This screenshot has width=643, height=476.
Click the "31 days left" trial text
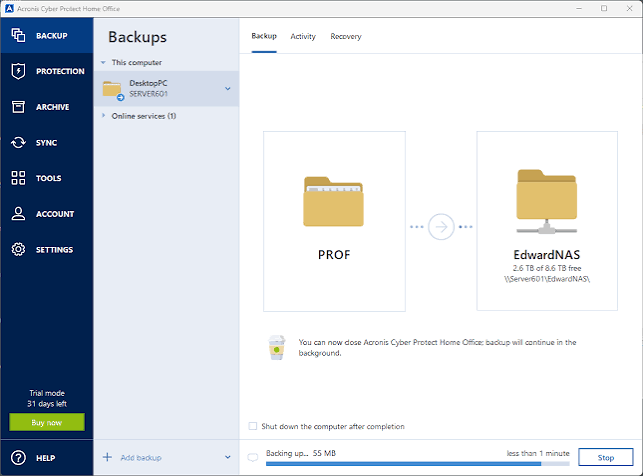pyautogui.click(x=47, y=403)
